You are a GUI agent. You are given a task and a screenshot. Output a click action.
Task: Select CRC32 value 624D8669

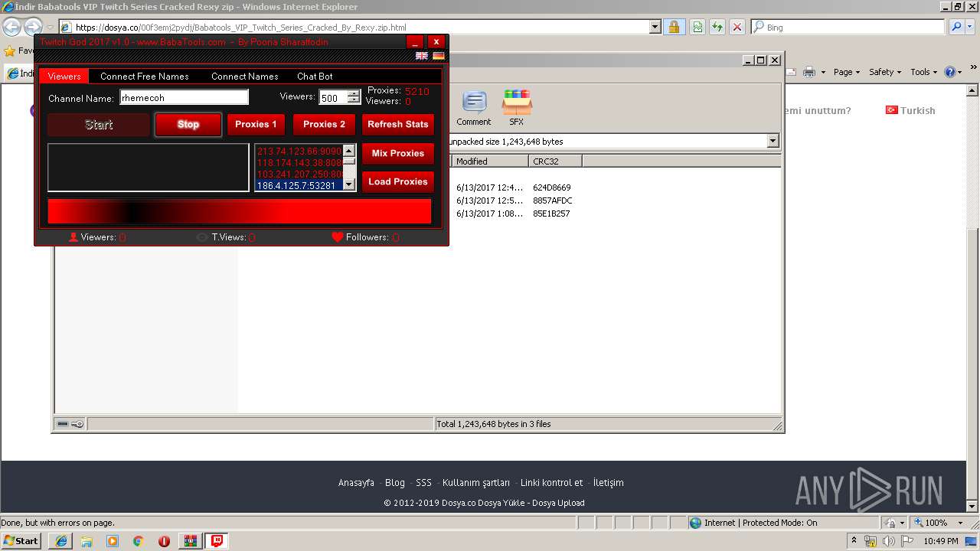point(552,187)
